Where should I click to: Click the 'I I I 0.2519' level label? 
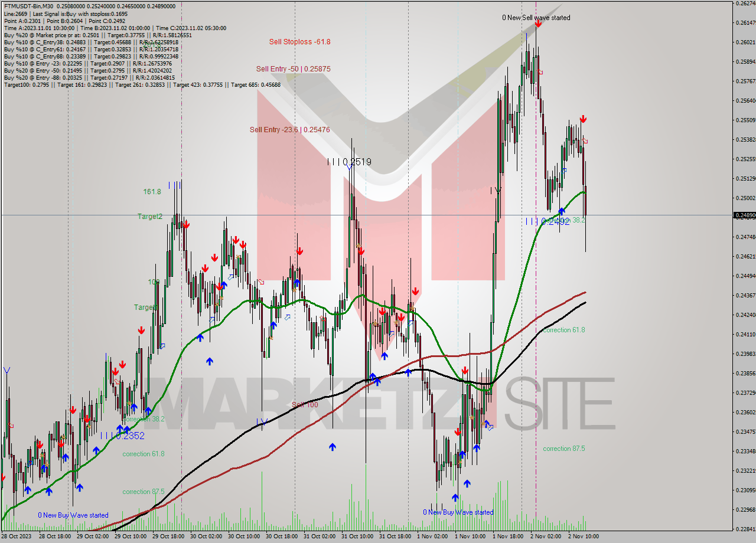[350, 162]
